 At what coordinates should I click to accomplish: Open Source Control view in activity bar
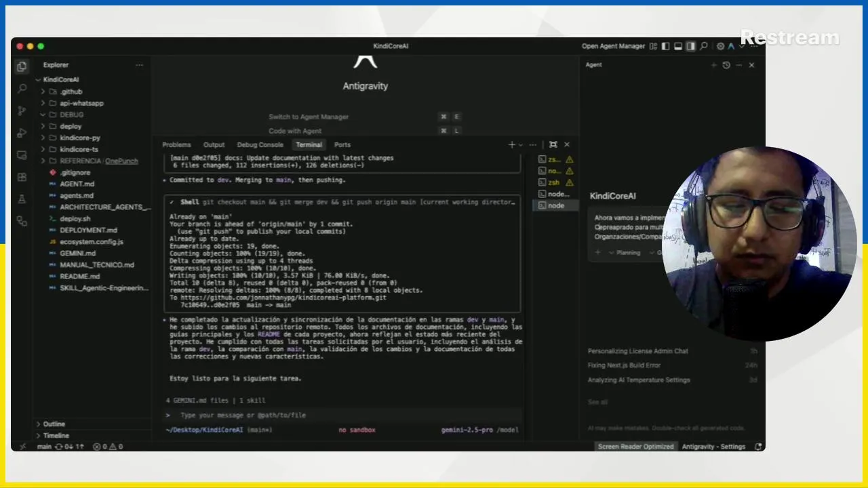point(22,110)
